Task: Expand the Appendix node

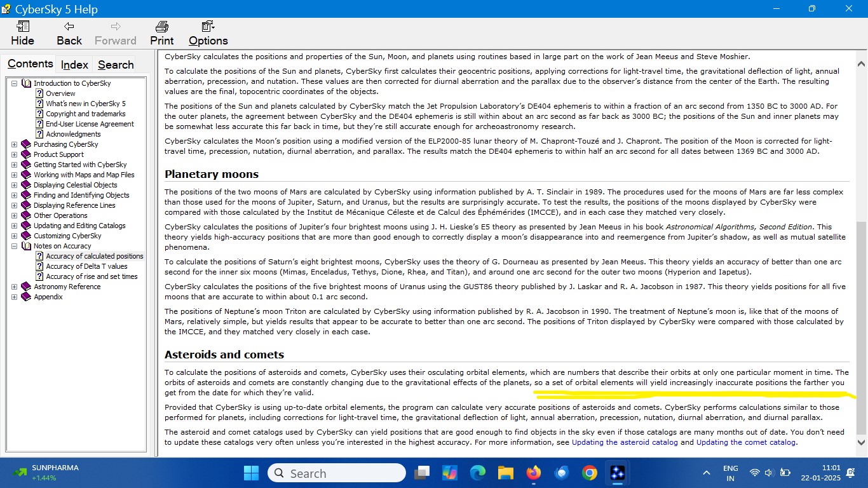Action: point(14,297)
